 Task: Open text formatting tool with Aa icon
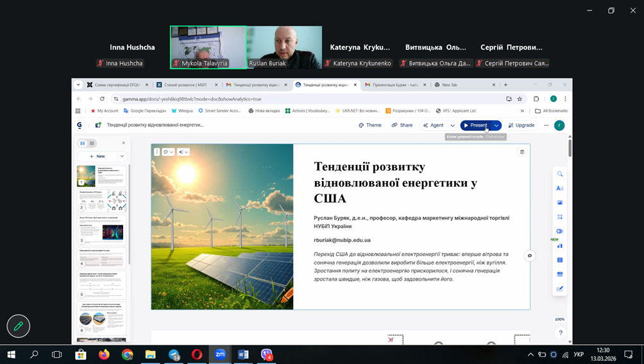click(x=559, y=189)
